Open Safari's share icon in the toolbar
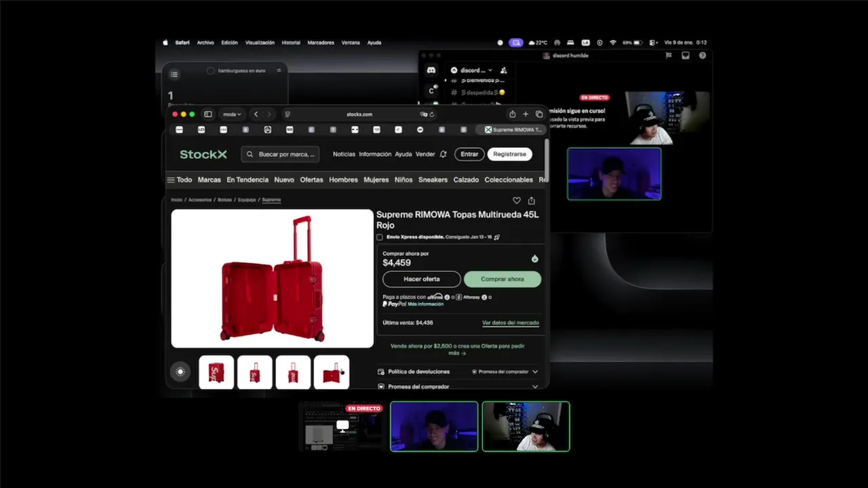 [x=513, y=115]
